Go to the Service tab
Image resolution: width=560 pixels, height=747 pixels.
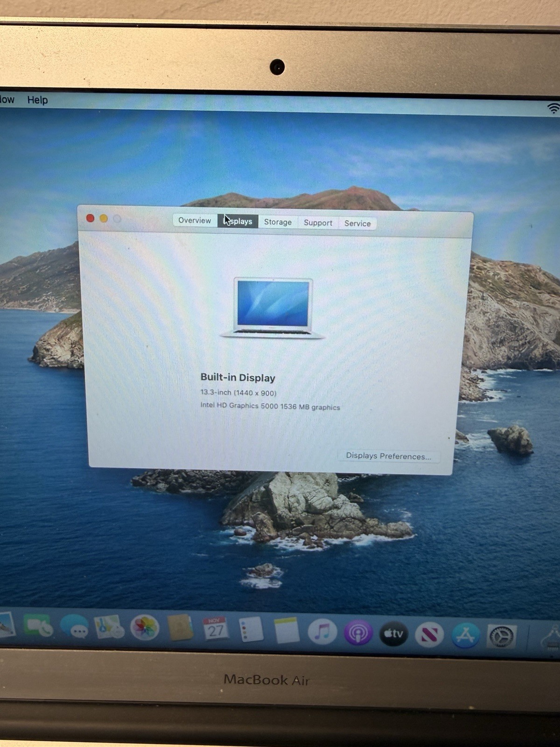coord(357,223)
